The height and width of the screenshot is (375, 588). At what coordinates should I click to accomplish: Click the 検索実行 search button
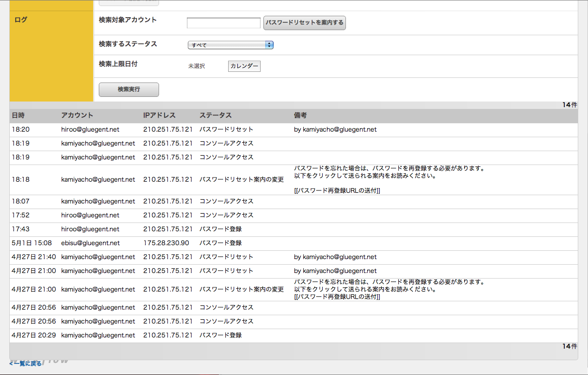click(x=128, y=89)
